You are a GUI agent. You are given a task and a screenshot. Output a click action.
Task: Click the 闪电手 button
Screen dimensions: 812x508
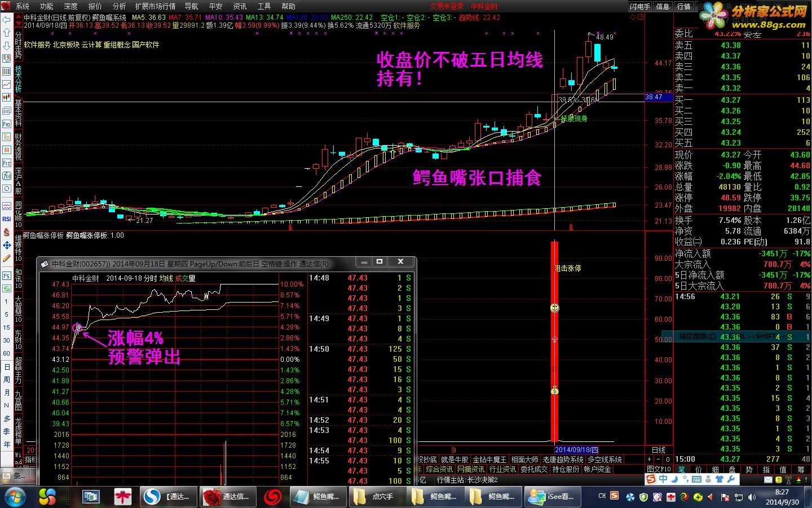(x=641, y=6)
